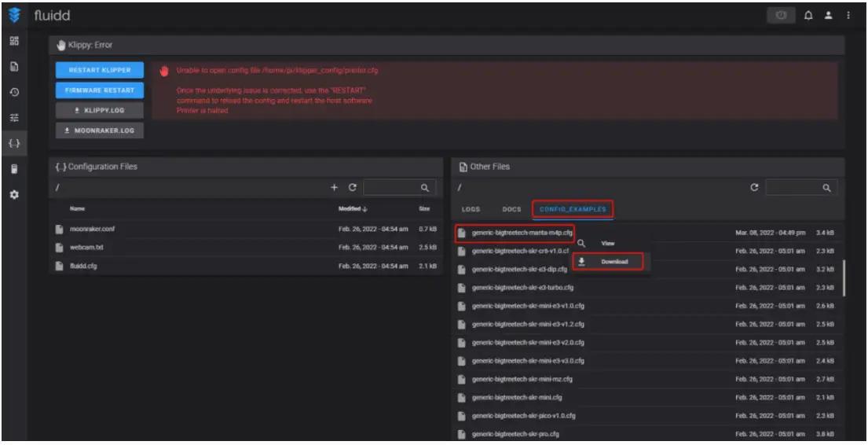Click the file icon beside fluidd.cfg
This screenshot has width=868, height=445.
click(x=59, y=266)
